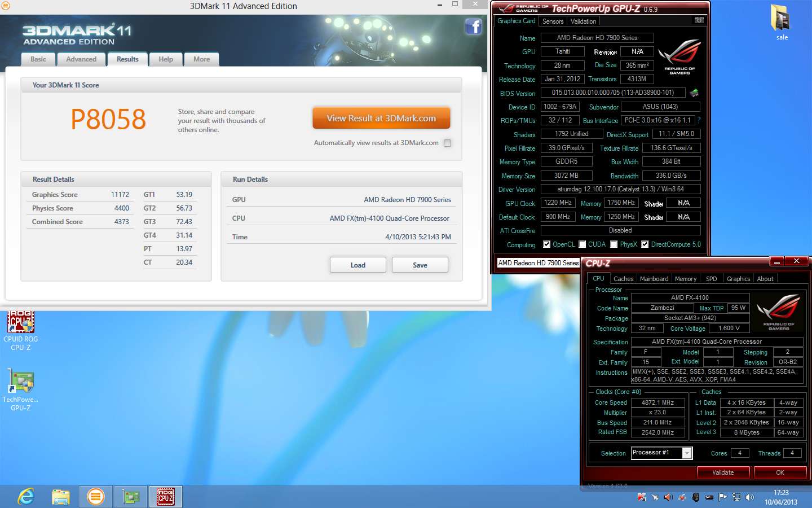Viewport: 812px width, 508px height.
Task: Open GPU-Z graphics card selector combo box
Action: 538,263
